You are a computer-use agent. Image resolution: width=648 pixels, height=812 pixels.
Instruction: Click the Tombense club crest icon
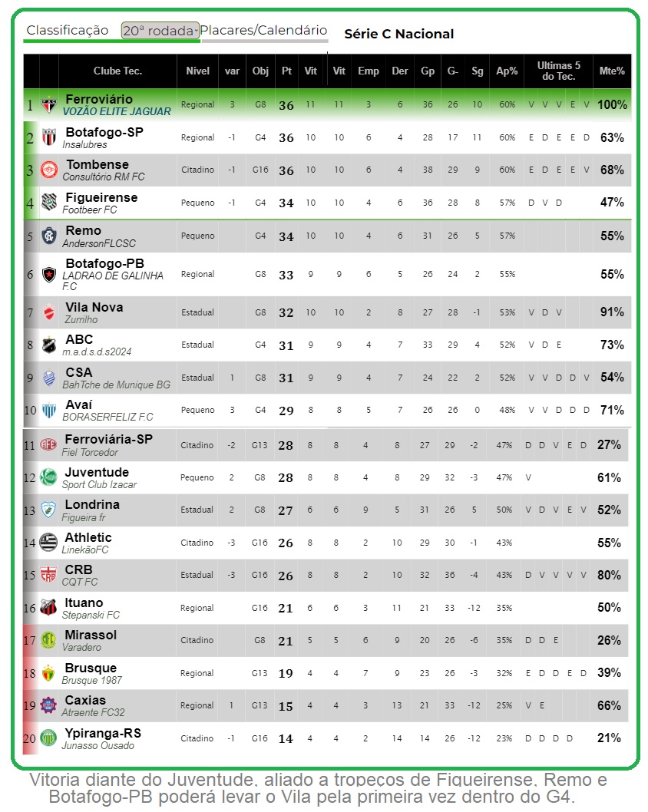click(x=49, y=170)
